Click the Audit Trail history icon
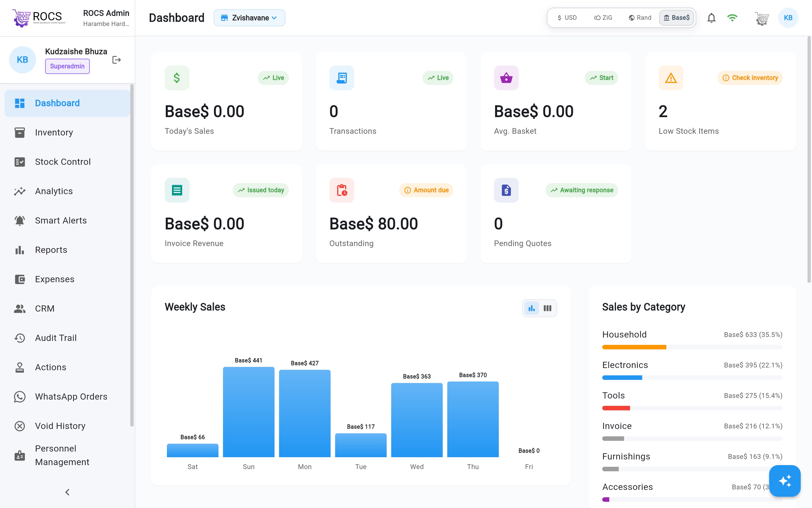Screen dimensions: 812x508 coord(20,338)
